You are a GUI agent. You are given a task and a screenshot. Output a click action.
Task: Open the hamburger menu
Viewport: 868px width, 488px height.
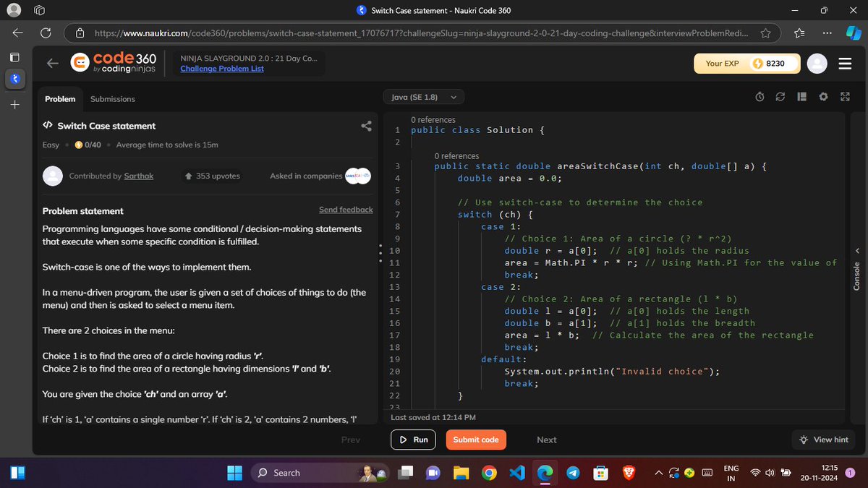pyautogui.click(x=845, y=64)
